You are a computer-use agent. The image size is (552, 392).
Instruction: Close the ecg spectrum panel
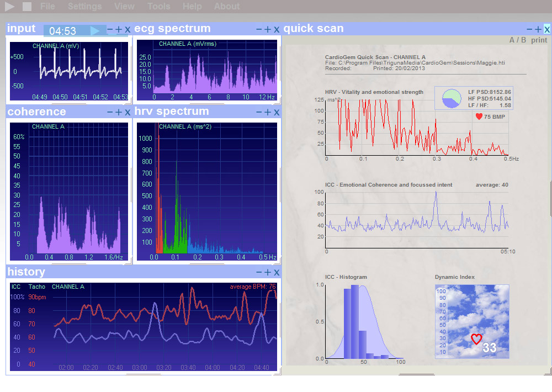coord(277,30)
